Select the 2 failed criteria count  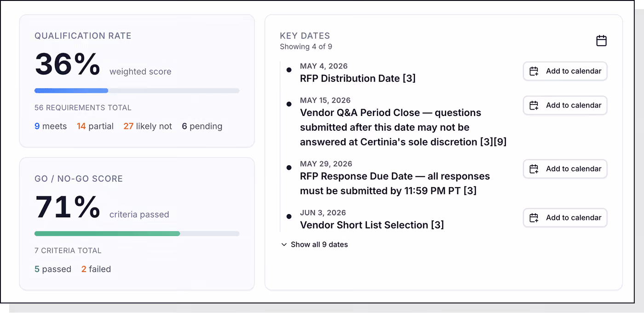coord(96,269)
